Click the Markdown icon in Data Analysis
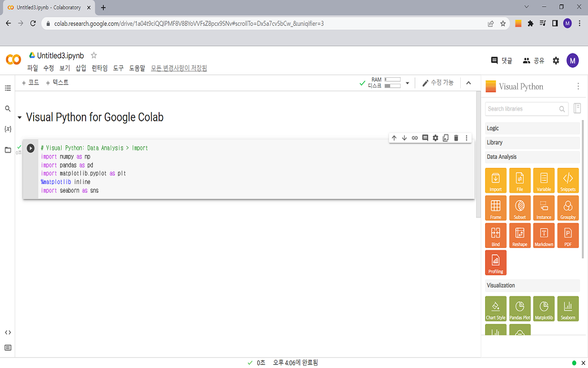 click(x=544, y=236)
